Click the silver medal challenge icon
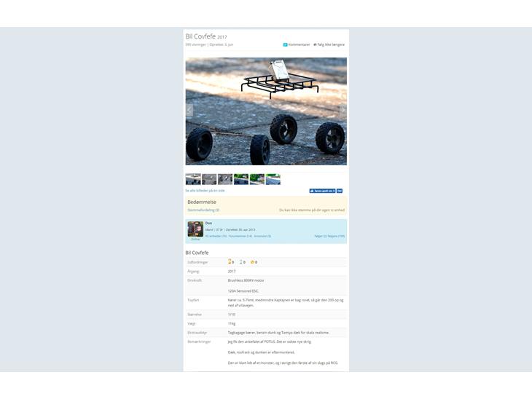The width and height of the screenshot is (532, 399). (x=241, y=262)
